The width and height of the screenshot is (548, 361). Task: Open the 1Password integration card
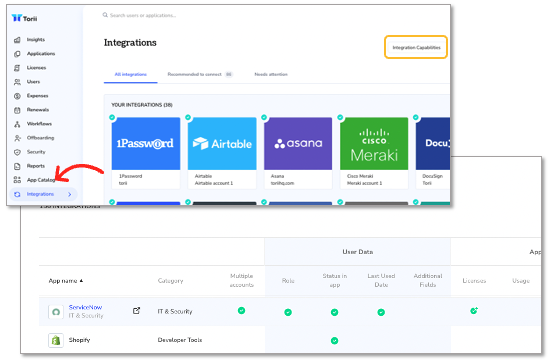point(146,153)
